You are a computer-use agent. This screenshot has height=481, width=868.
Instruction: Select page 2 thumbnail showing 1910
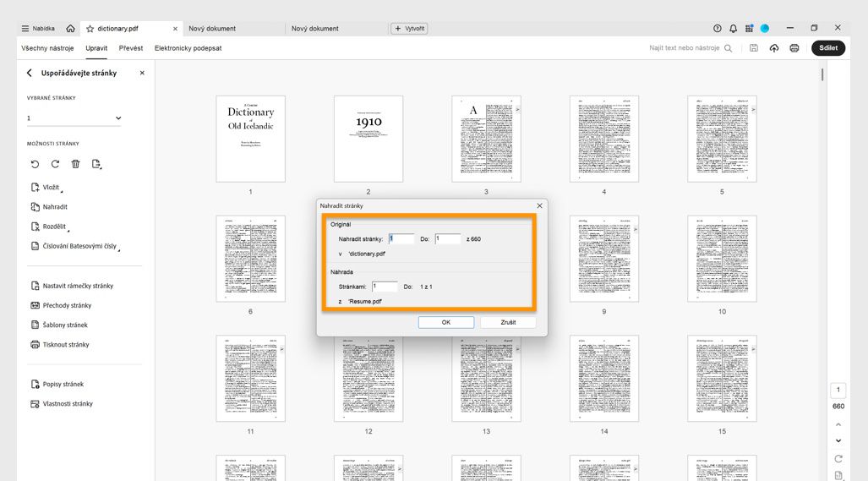pyautogui.click(x=368, y=139)
